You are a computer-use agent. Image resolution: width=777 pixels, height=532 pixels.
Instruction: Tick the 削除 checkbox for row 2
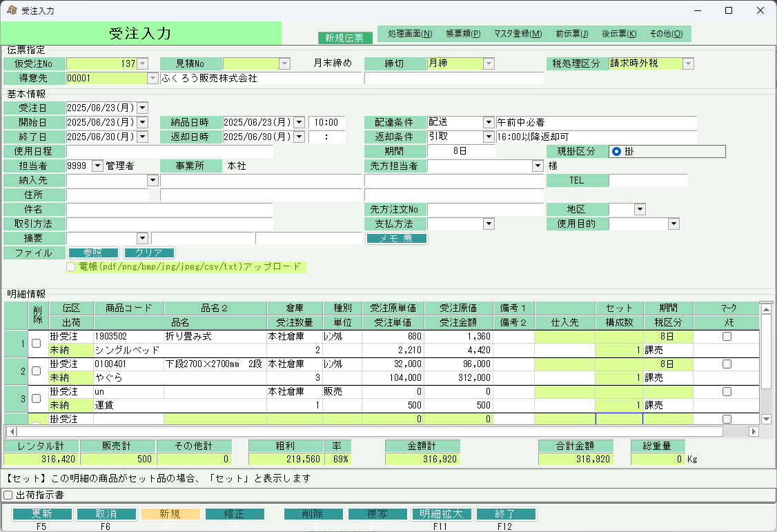pyautogui.click(x=36, y=371)
